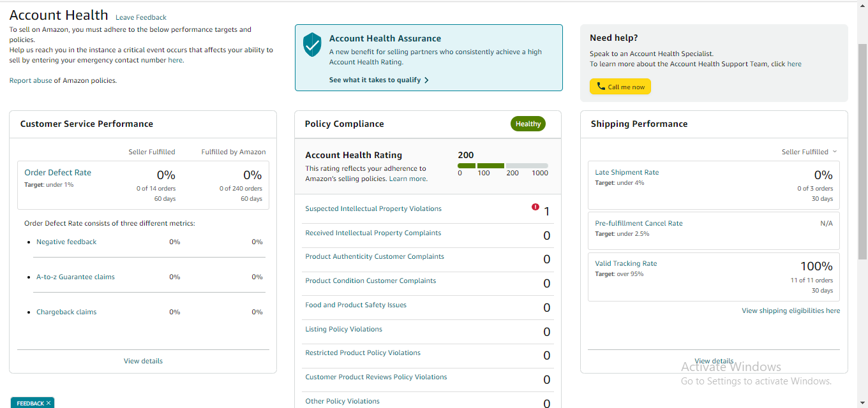
Task: Click the page vertical scrollbar
Action: pos(862,152)
